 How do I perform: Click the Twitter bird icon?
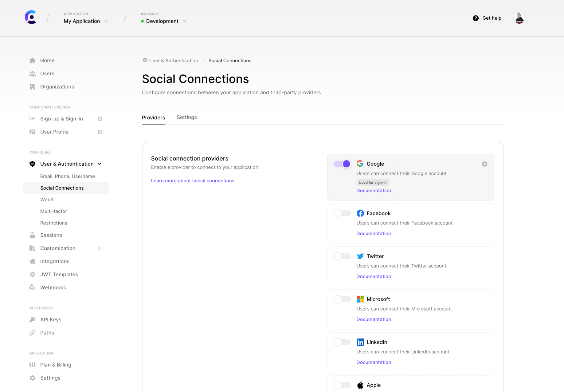point(360,256)
